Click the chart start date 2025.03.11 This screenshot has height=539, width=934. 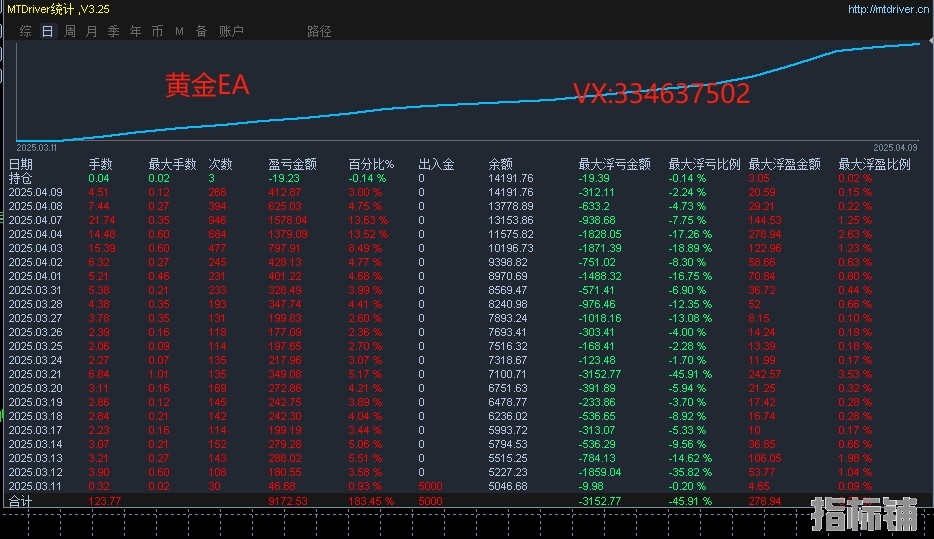(36, 148)
